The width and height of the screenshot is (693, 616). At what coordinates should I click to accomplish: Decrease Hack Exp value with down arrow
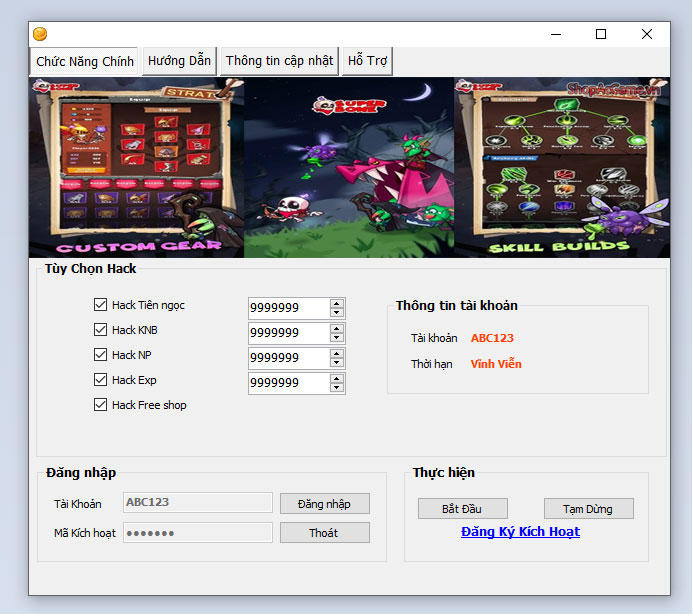click(337, 388)
